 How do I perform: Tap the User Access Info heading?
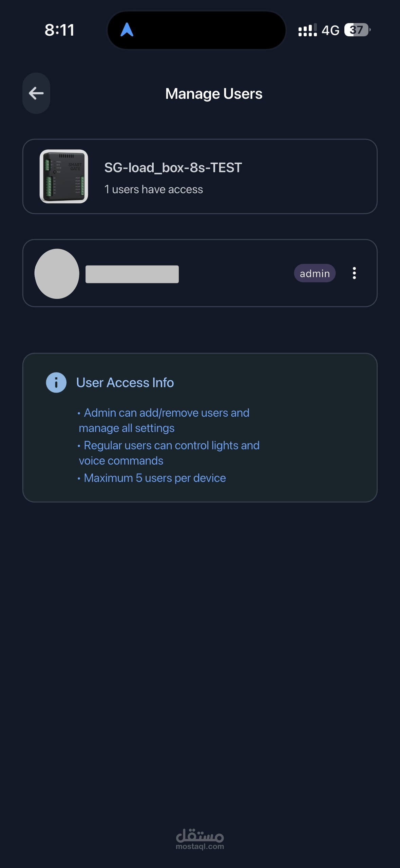pos(125,383)
